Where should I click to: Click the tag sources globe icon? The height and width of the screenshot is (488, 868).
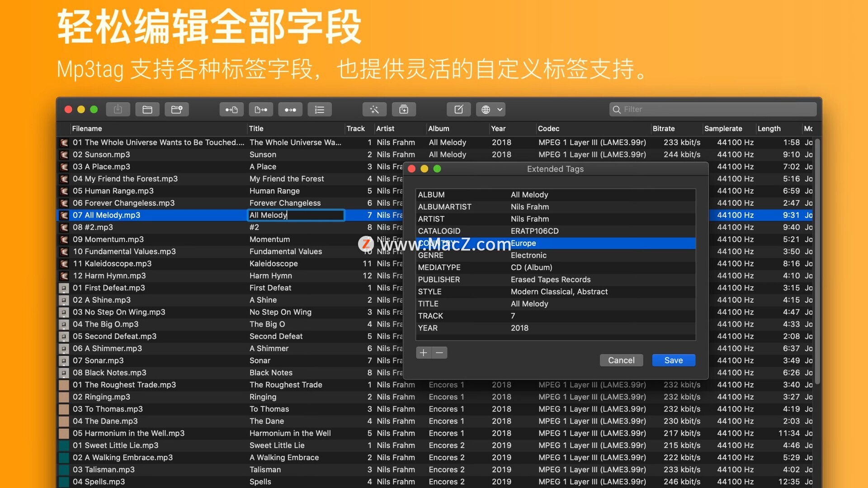pyautogui.click(x=486, y=109)
